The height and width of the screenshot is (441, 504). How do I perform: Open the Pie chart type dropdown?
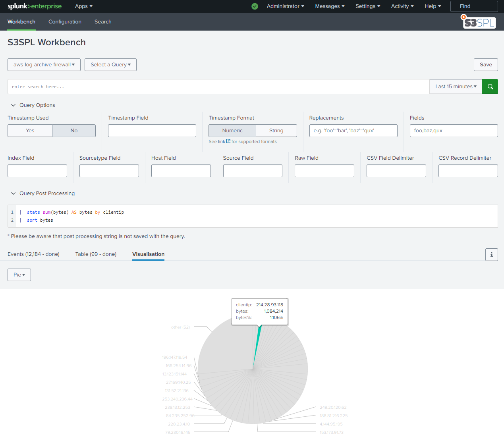tap(19, 275)
